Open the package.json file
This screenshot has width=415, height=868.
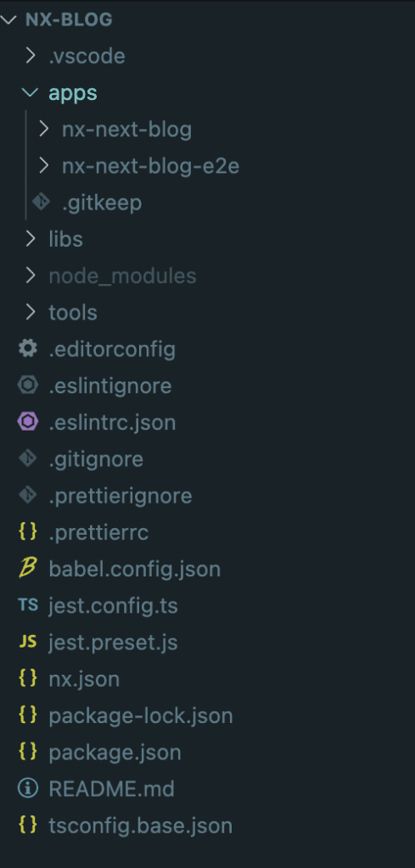pyautogui.click(x=115, y=753)
